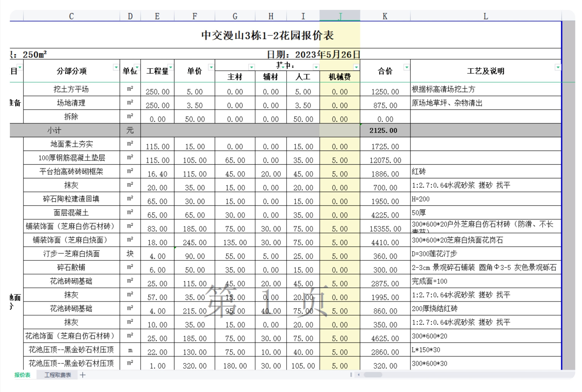Select column K header
This screenshot has height=392, width=582.
(x=385, y=16)
